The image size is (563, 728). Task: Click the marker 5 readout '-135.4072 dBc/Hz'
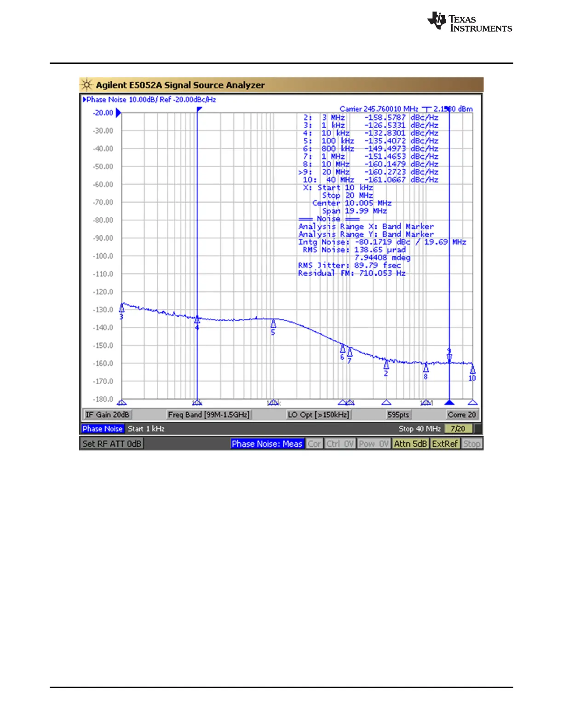(x=401, y=141)
